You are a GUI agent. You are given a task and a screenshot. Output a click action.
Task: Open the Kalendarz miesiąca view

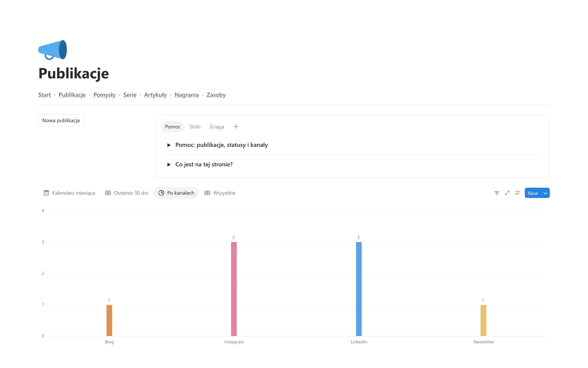click(69, 193)
